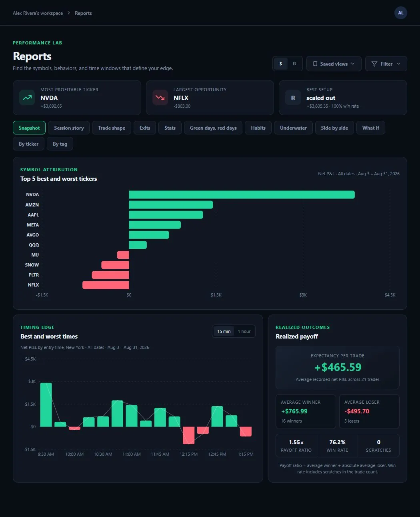Click the AL user avatar

[400, 13]
